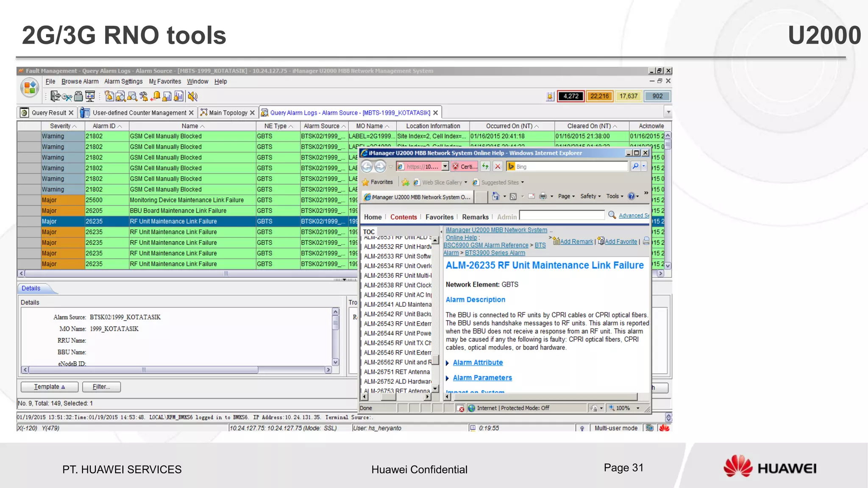Click the padlock lock-terminal toolbar icon
The height and width of the screenshot is (488, 868).
(78, 97)
